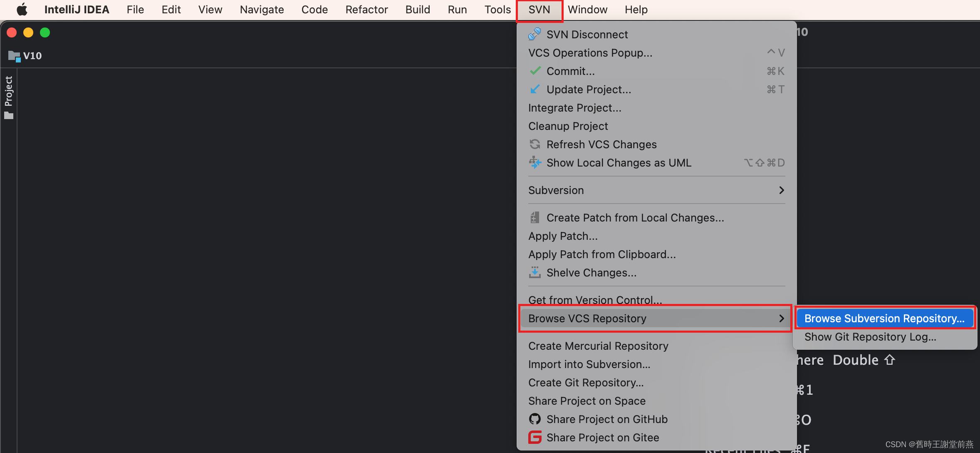Click the Refresh VCS Changes icon
This screenshot has width=980, height=453.
click(535, 144)
